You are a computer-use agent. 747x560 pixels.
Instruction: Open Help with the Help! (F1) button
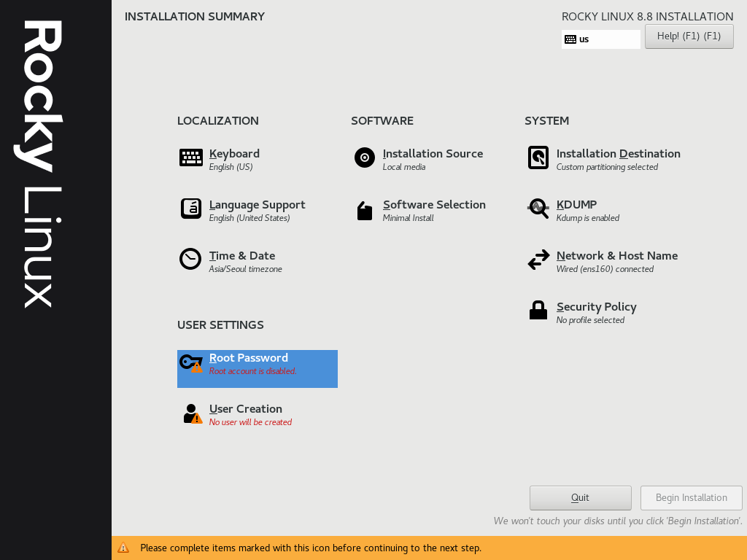(x=689, y=36)
